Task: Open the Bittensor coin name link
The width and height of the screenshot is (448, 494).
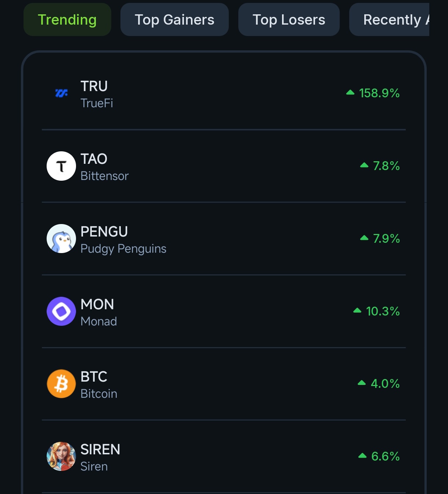Action: point(105,176)
